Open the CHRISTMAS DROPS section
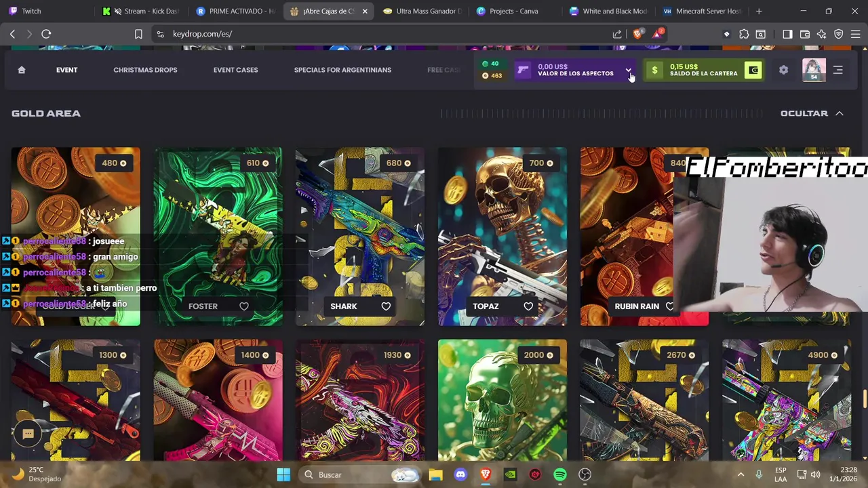This screenshot has height=488, width=868. point(145,70)
